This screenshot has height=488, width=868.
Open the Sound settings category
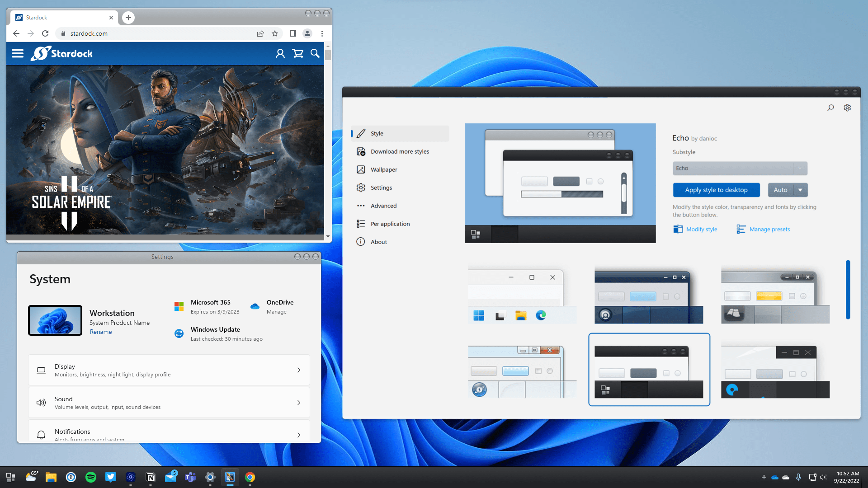point(169,402)
